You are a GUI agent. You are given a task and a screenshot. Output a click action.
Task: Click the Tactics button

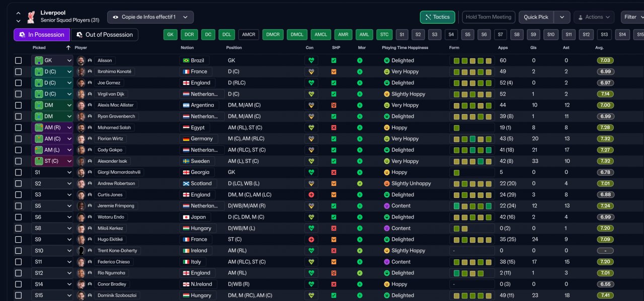click(438, 17)
